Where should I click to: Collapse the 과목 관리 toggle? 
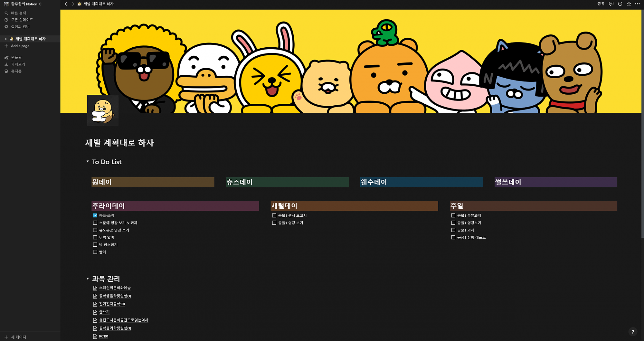(88, 279)
